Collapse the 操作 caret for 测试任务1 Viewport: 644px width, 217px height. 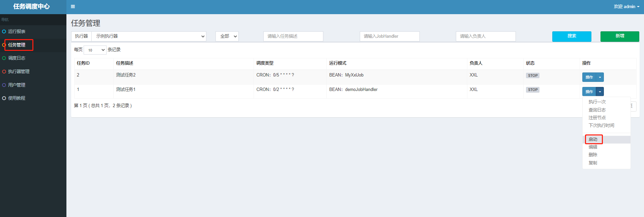(600, 92)
